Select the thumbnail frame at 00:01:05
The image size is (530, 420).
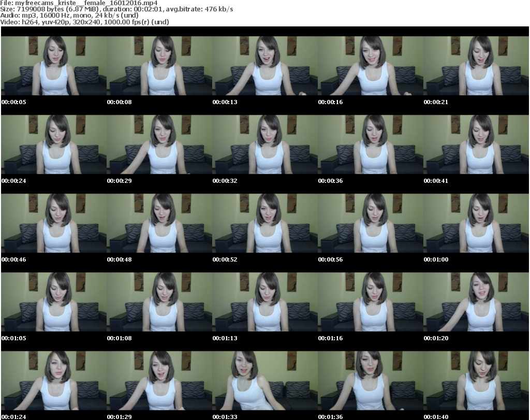(54, 302)
